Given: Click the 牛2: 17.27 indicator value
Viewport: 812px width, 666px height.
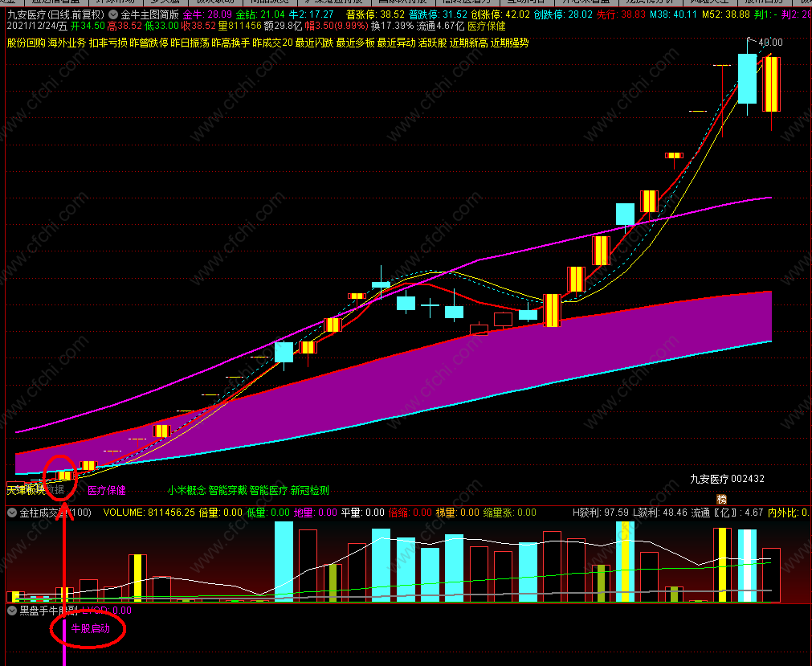Looking at the screenshot, I should 312,14.
